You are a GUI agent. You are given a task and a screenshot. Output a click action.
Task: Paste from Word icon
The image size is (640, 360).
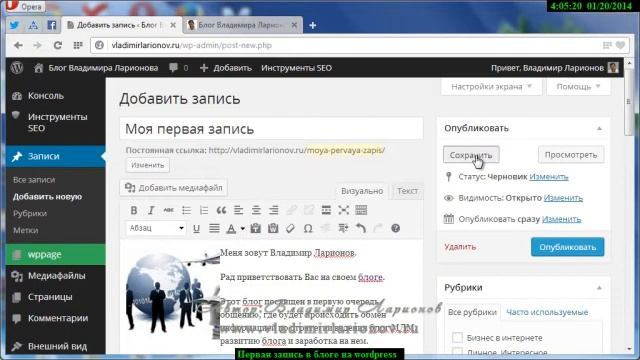click(x=273, y=228)
